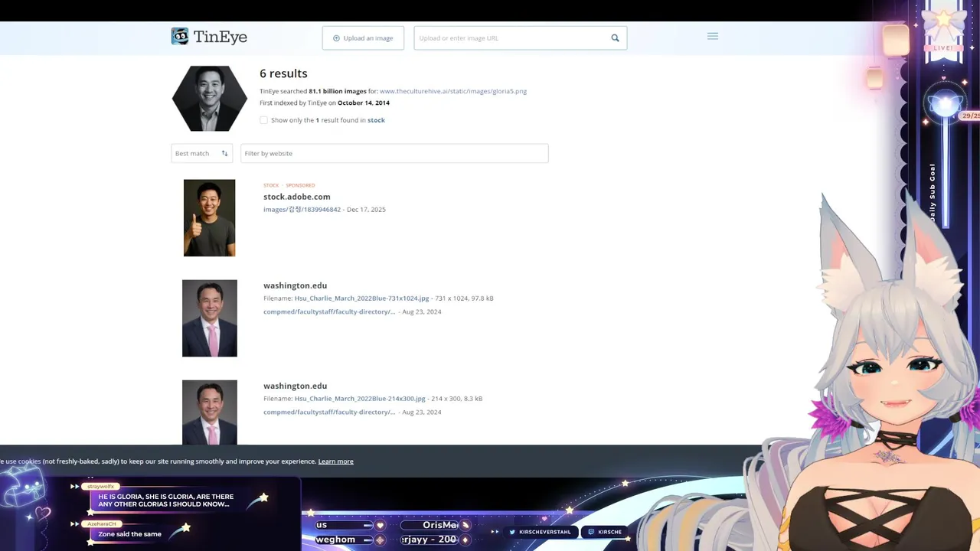Screen dimensions: 980x551
Task: Click the 'October 14, 2014' date text
Action: tap(364, 103)
